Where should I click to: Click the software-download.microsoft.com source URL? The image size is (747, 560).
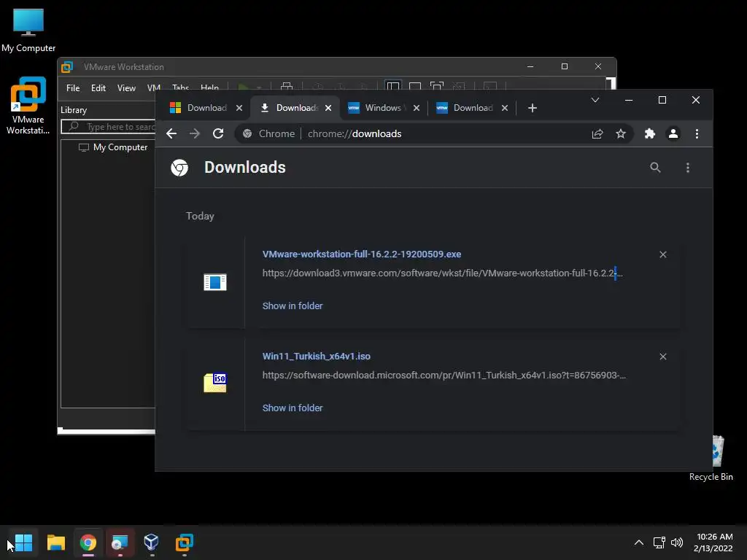[x=444, y=376]
